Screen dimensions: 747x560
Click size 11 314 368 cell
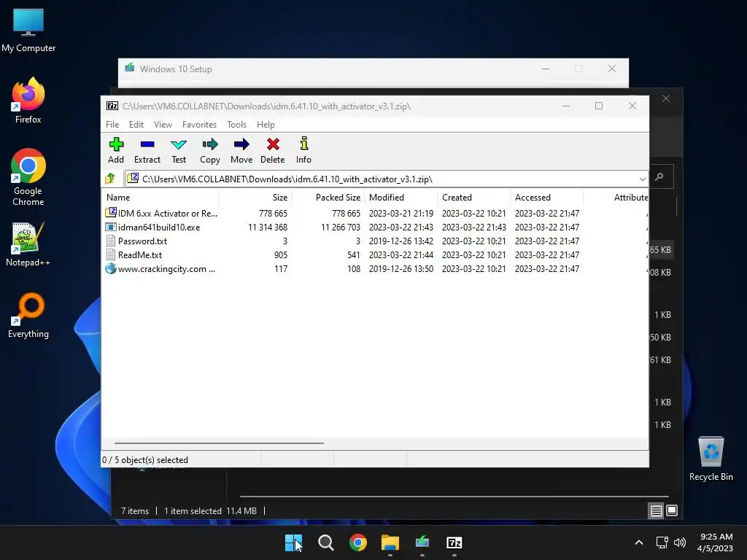[268, 227]
